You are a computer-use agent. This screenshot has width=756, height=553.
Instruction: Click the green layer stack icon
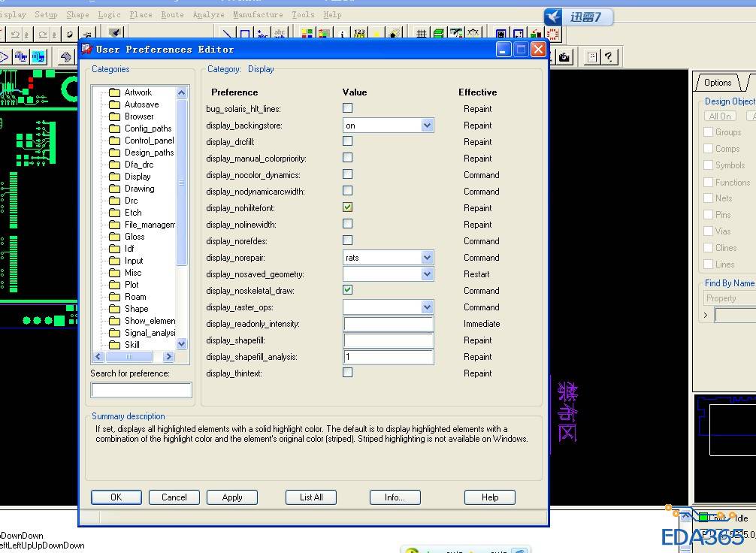439,34
